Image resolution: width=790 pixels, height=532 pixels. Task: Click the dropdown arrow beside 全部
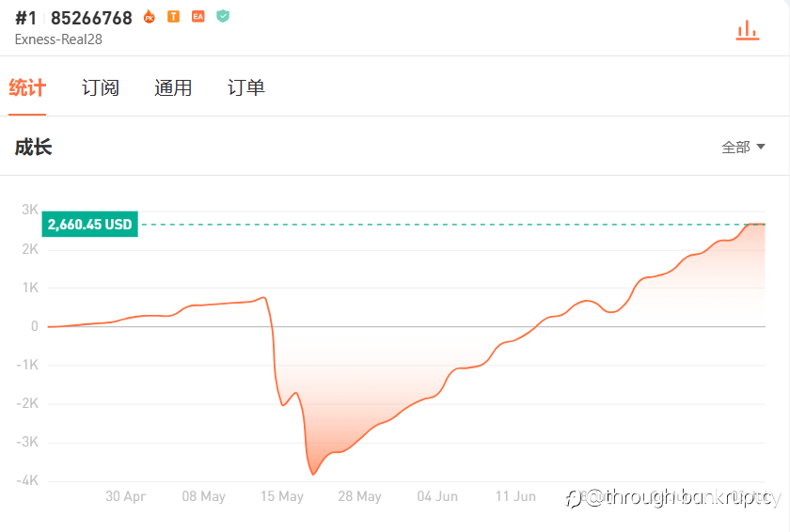(x=761, y=147)
